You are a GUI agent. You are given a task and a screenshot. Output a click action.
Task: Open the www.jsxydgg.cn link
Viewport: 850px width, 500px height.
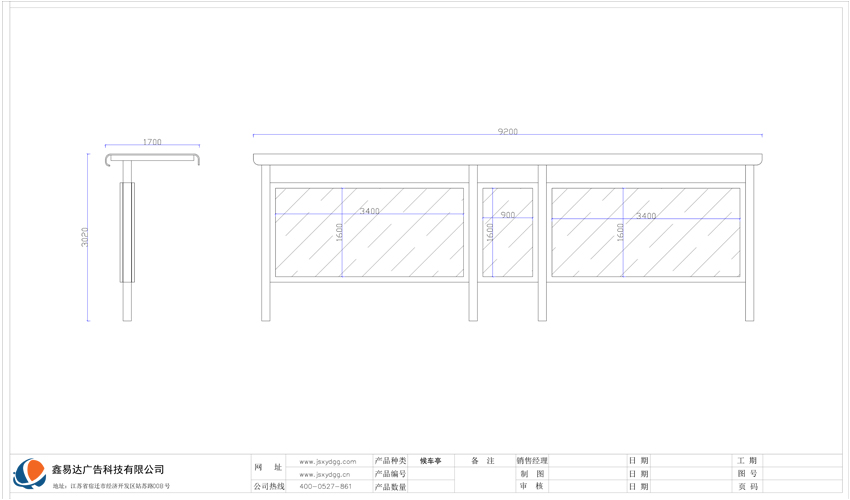[325, 475]
